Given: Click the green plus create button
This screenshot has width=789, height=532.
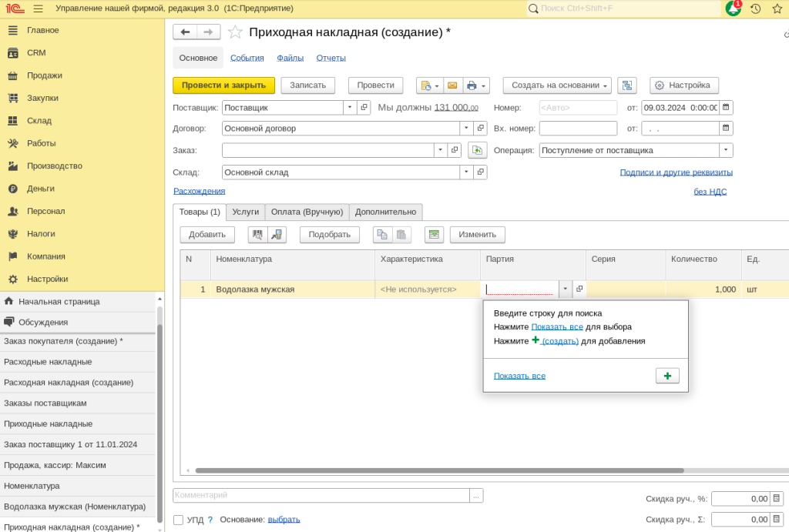Looking at the screenshot, I should coord(667,376).
